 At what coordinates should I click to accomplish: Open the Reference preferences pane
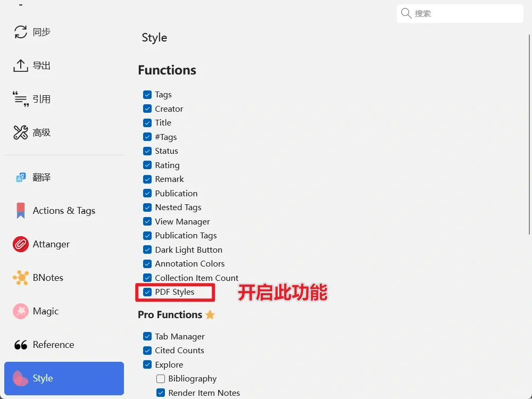pyautogui.click(x=53, y=345)
